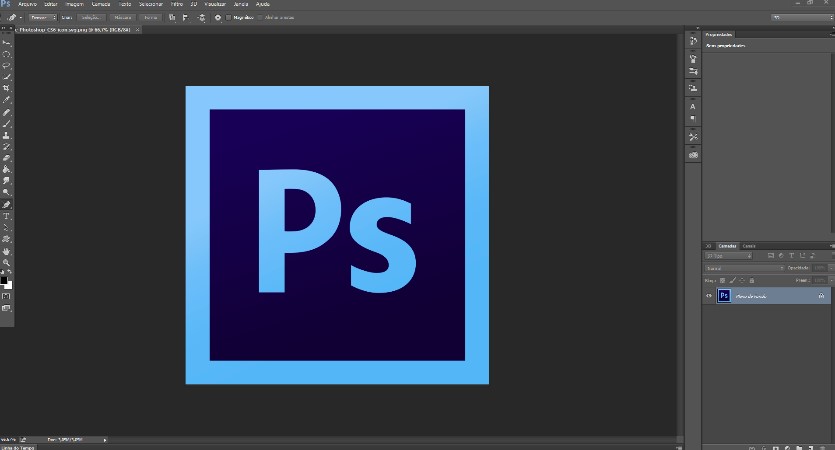Select the Hand tool
835x450 pixels.
6,251
